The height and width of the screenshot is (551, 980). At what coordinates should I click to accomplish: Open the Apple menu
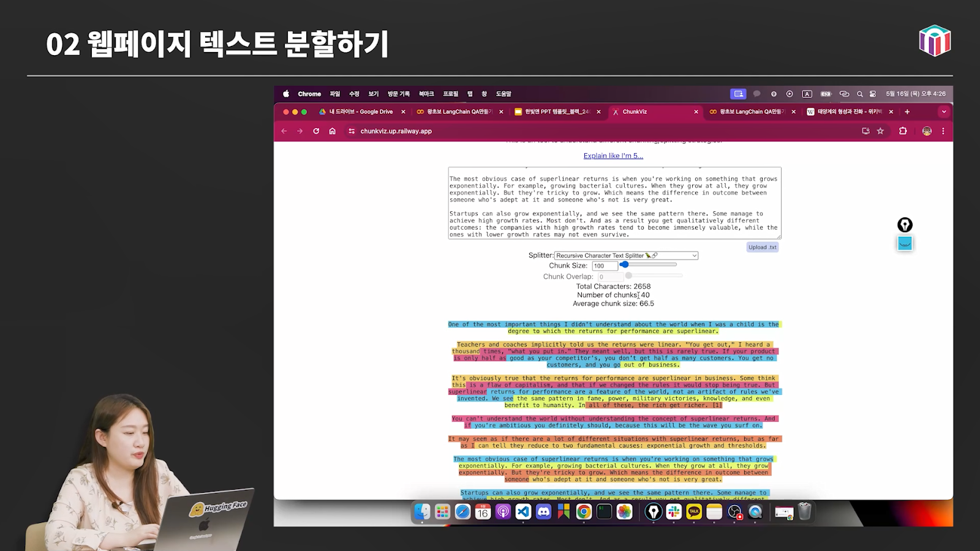tap(286, 94)
